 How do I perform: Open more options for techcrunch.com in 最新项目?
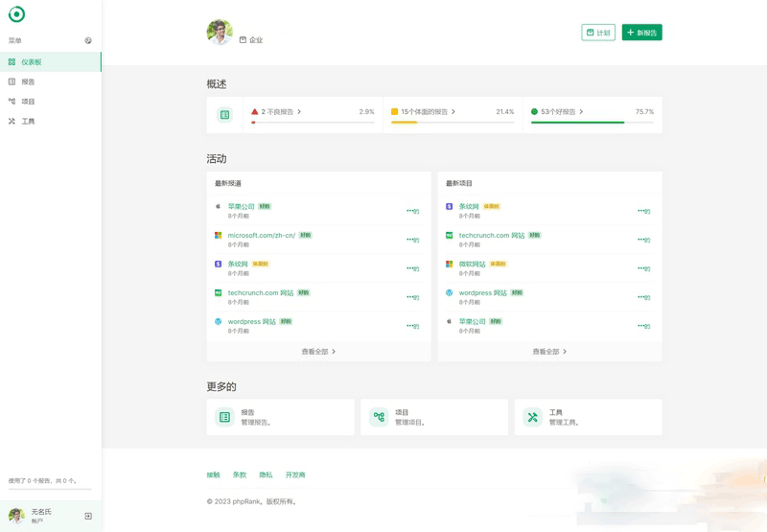tap(643, 240)
